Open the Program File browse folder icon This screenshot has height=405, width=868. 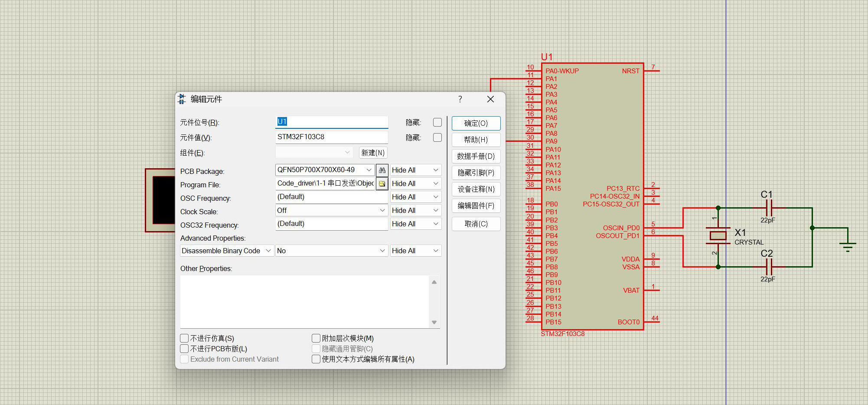coord(382,183)
